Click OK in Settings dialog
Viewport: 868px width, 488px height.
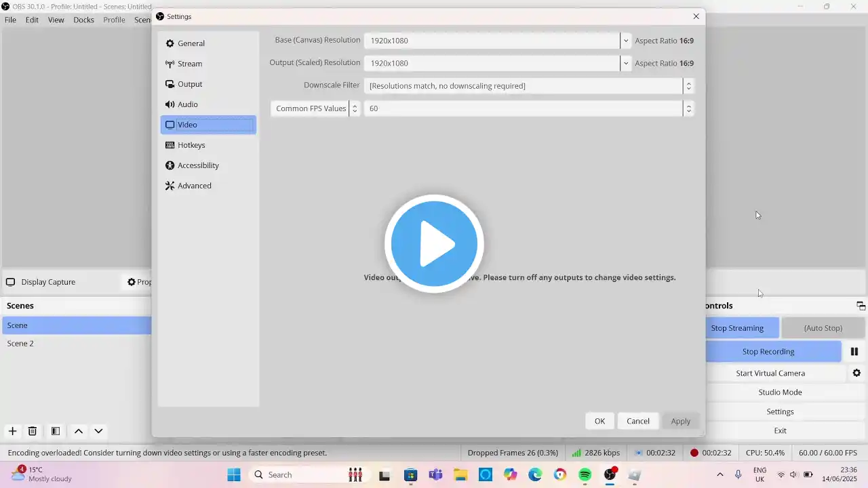point(599,421)
